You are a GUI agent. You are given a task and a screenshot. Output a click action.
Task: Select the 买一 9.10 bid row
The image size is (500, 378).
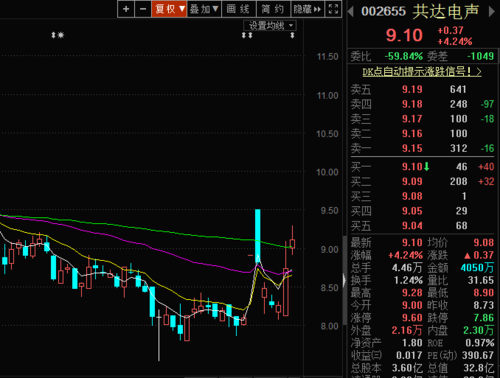(x=423, y=167)
